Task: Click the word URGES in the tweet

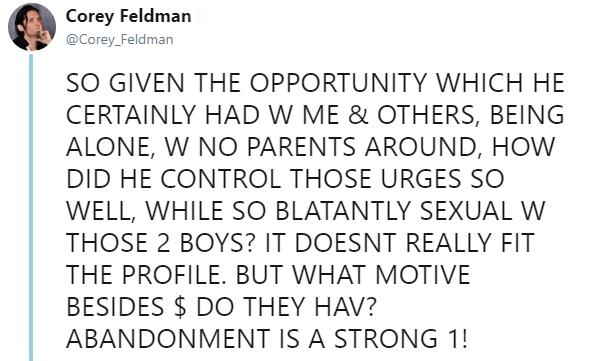Action: coord(421,179)
